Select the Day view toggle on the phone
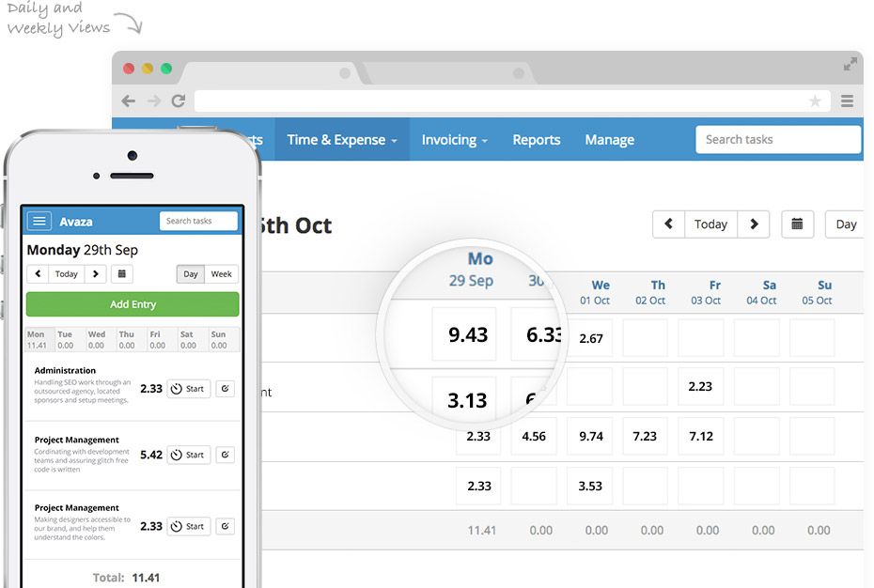 click(192, 273)
